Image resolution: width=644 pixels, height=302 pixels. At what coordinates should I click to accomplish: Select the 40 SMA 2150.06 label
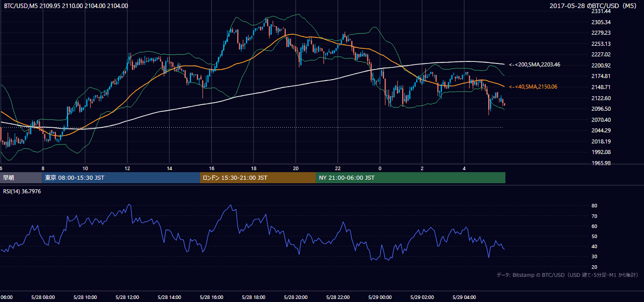[533, 87]
